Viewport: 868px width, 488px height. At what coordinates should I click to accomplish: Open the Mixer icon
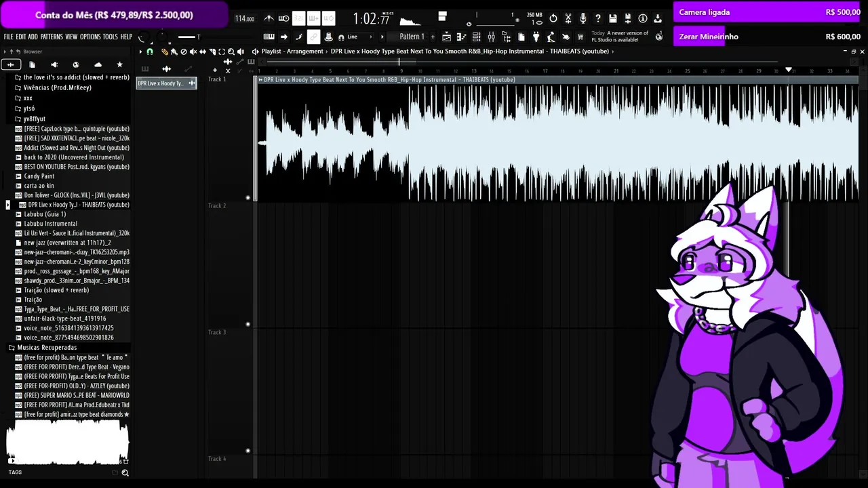point(491,37)
